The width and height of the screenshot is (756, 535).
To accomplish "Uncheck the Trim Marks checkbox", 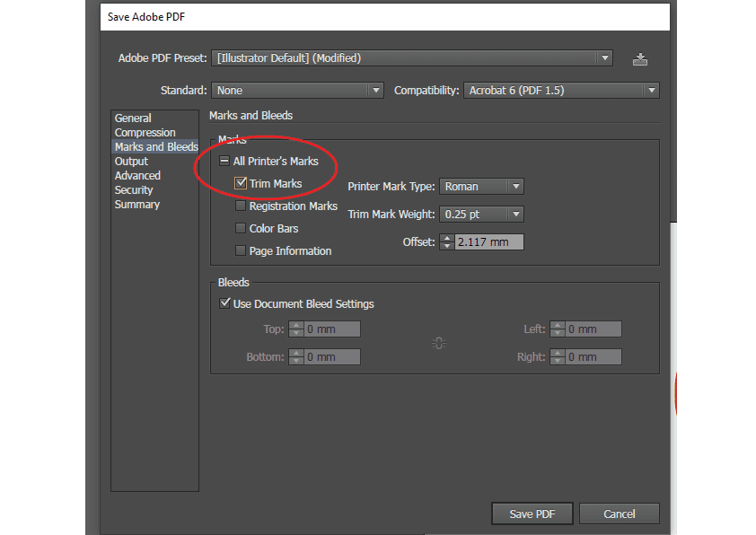I will pos(240,183).
